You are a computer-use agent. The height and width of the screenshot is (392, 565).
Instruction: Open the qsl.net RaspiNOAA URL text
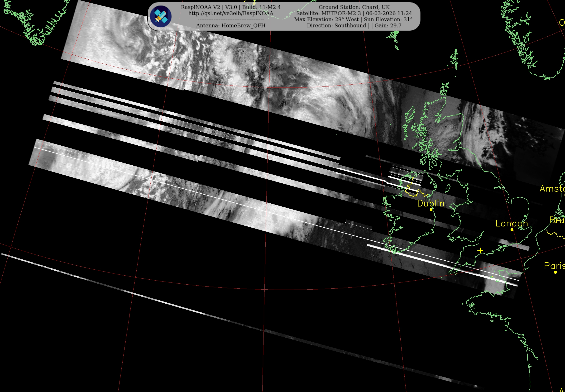point(231,13)
